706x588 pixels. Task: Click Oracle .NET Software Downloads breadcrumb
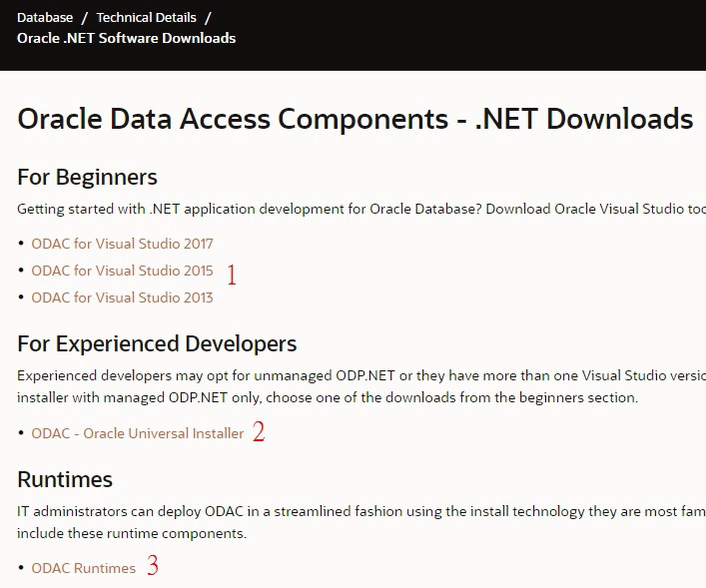tap(126, 38)
